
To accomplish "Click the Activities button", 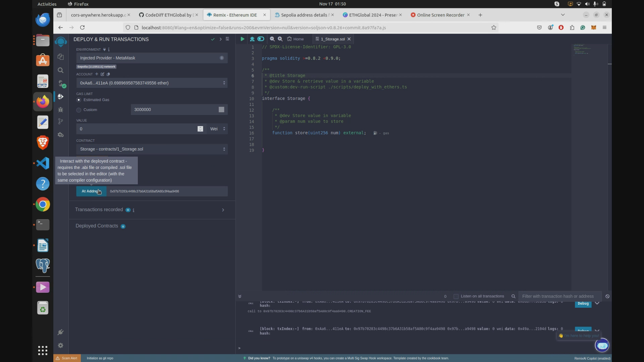I will click(47, 4).
